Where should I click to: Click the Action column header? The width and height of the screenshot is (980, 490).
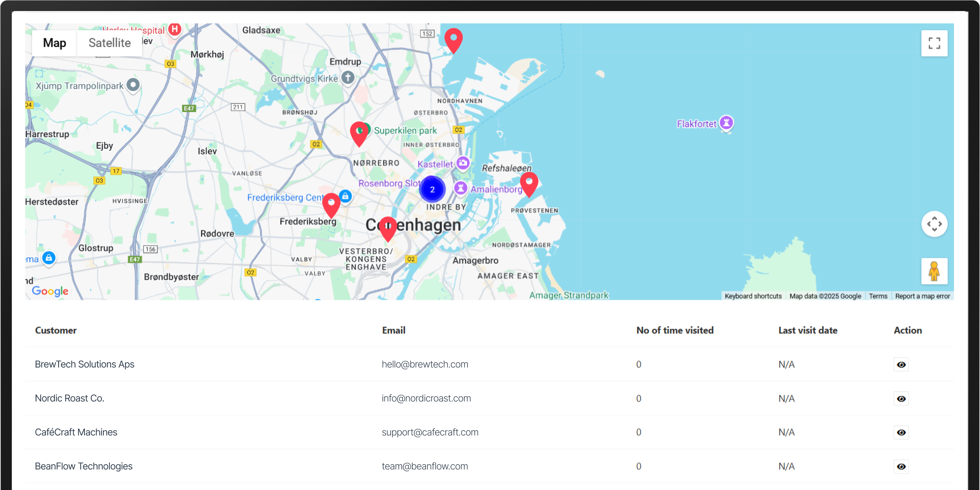click(908, 330)
